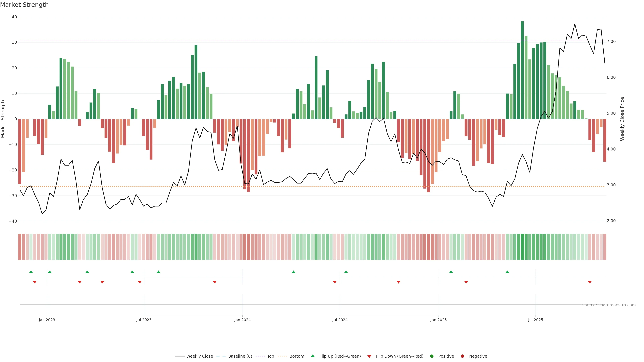Click the Weekly Close Price axis title

pos(622,119)
